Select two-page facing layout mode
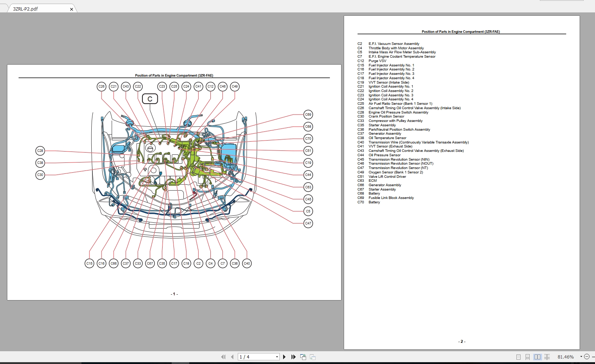This screenshot has width=595, height=364. coord(537,357)
